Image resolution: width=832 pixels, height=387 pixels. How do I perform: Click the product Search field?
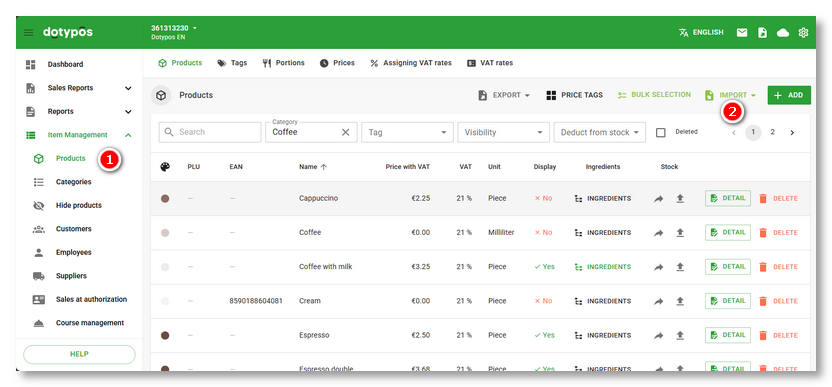(210, 132)
